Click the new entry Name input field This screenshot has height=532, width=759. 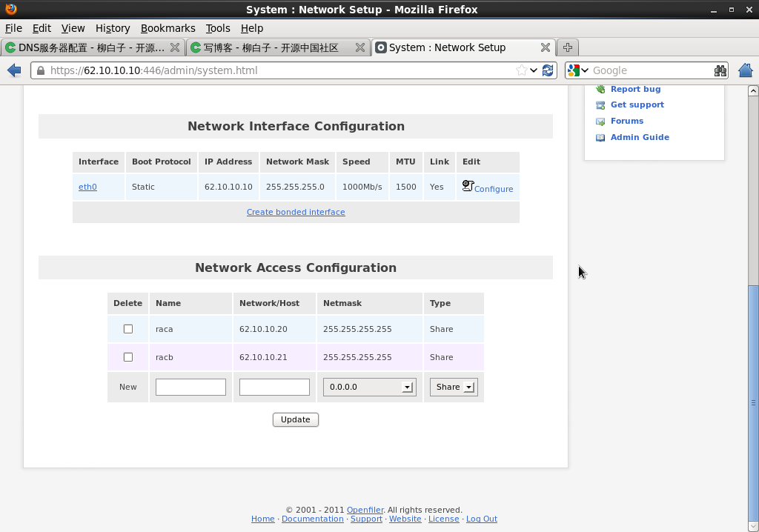point(190,387)
